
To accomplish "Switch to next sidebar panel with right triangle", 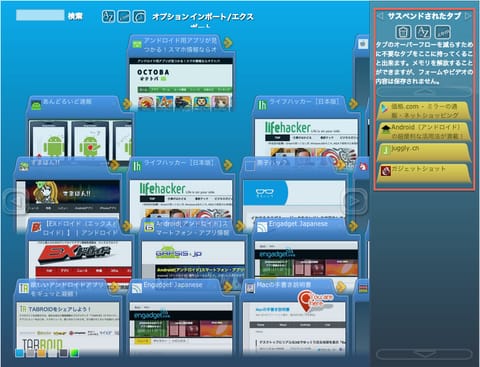I will (x=468, y=16).
